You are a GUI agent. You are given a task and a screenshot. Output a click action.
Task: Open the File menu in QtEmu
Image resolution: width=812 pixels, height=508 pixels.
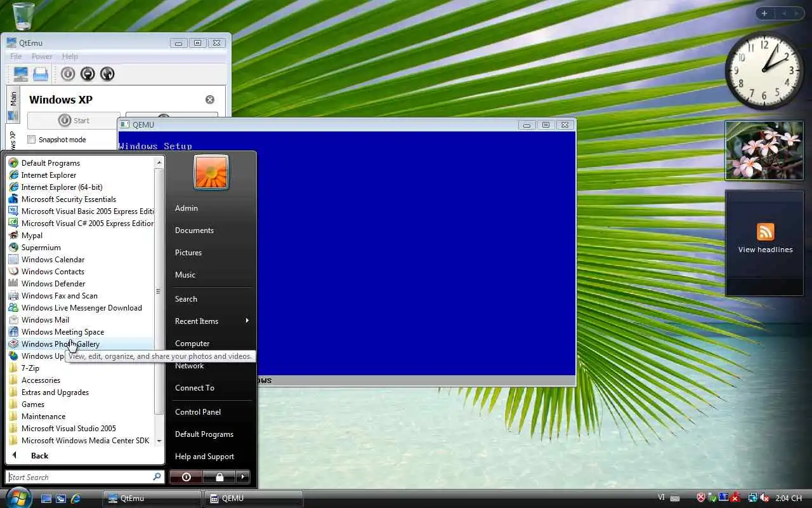click(16, 57)
